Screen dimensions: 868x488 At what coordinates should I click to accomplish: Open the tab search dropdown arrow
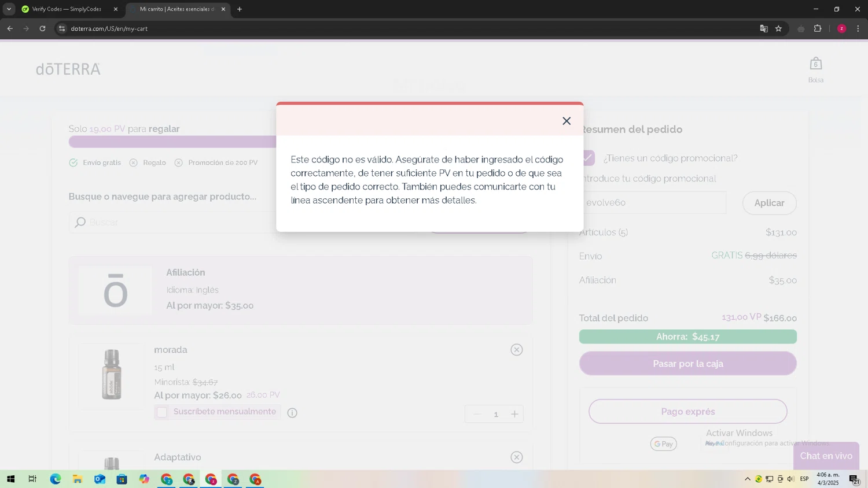tap(9, 9)
